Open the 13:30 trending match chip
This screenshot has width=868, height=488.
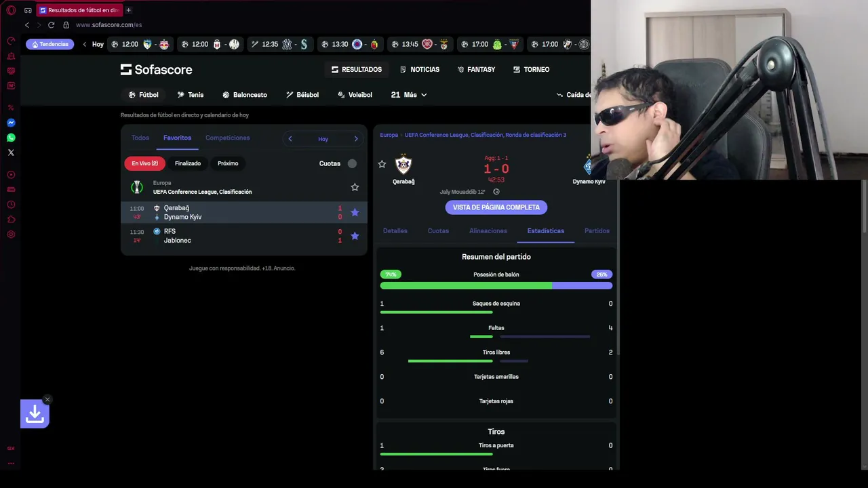[349, 45]
